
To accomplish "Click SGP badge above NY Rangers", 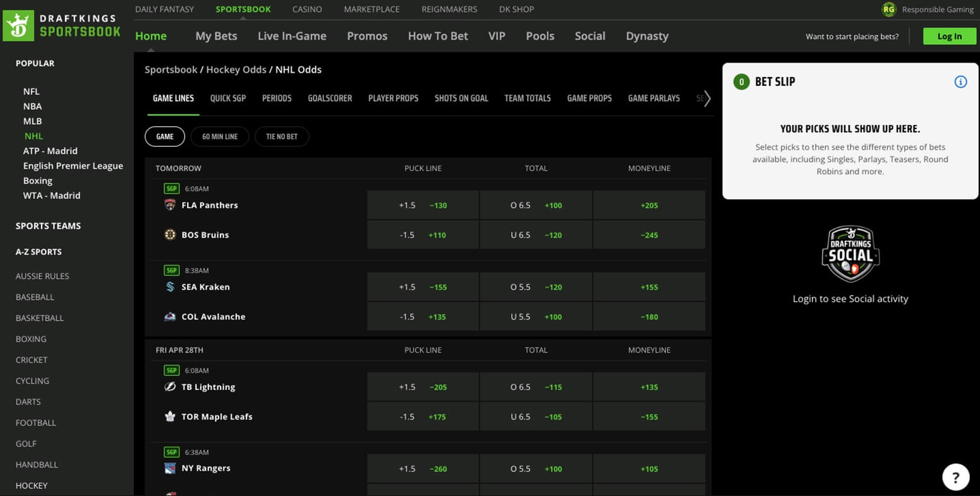I will pos(171,452).
